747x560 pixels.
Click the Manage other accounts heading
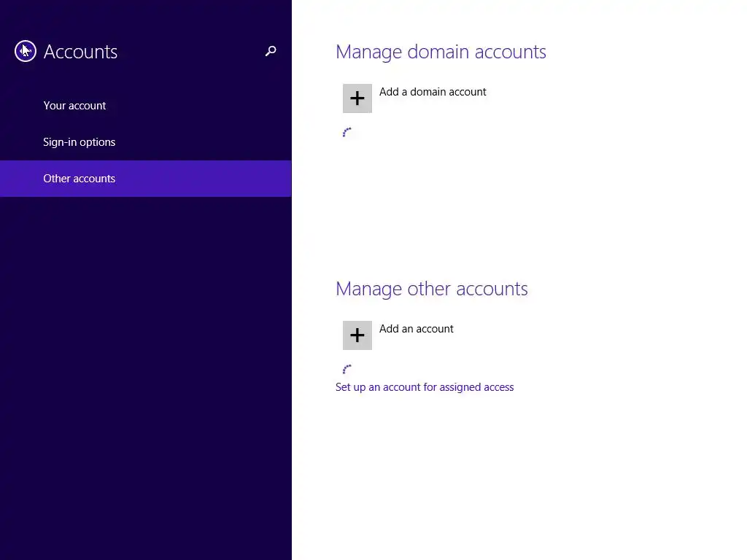pos(432,289)
